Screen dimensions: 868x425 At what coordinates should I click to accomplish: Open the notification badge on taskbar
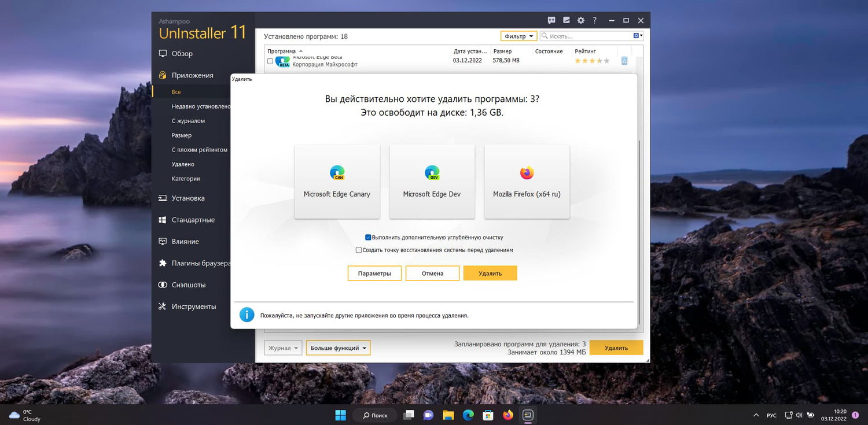tap(855, 415)
